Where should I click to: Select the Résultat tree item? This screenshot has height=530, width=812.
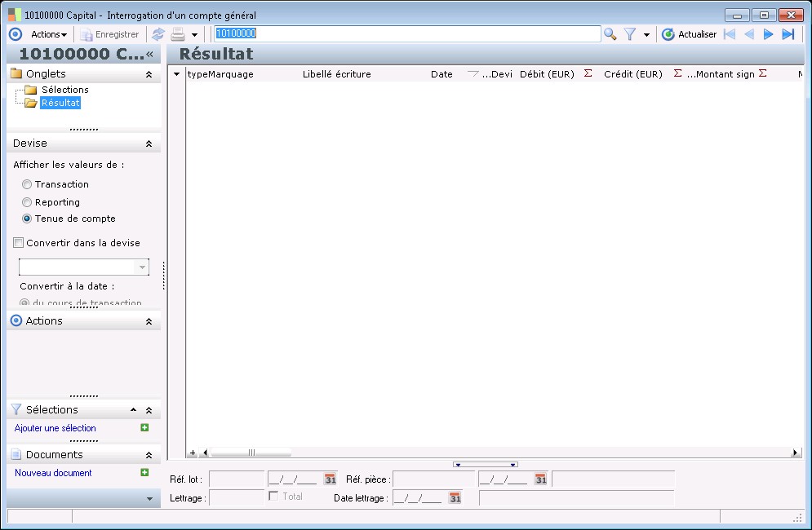pos(60,103)
